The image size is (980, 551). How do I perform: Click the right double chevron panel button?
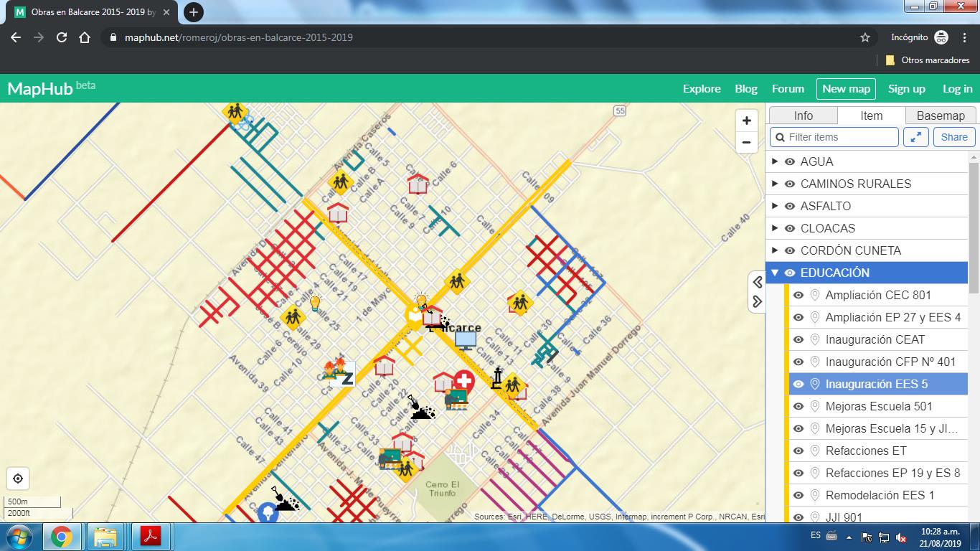(757, 301)
